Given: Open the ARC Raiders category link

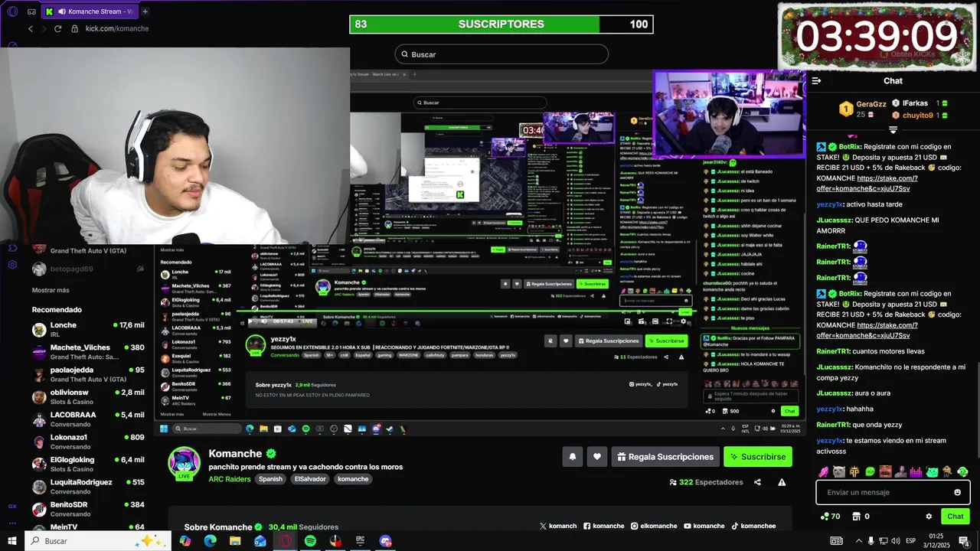Looking at the screenshot, I should pos(230,479).
